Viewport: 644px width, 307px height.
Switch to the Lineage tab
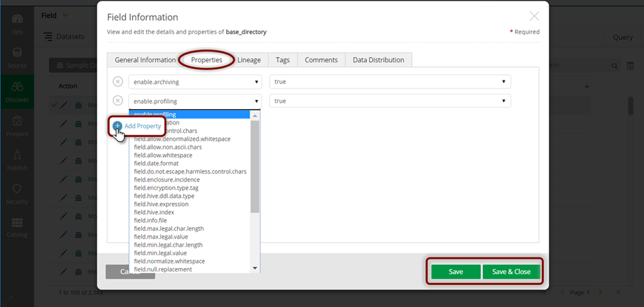[x=249, y=60]
